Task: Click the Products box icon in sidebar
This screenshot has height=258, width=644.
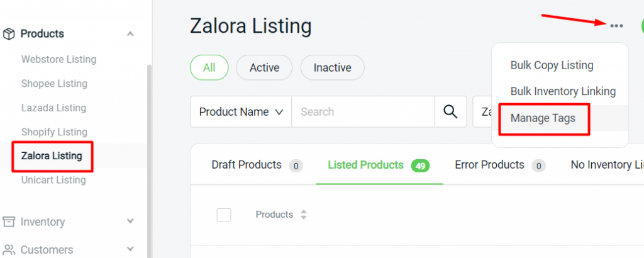Action: tap(9, 34)
